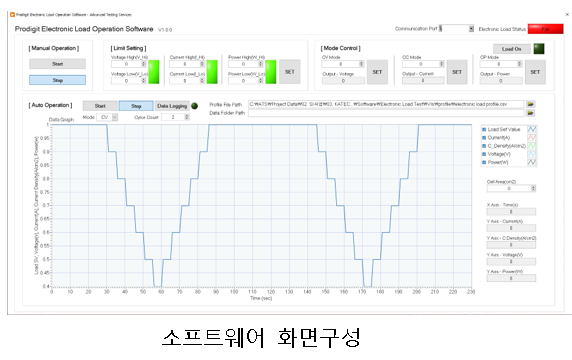Click the CC Mode SET button
This screenshot has height=360, width=572.
click(x=457, y=72)
